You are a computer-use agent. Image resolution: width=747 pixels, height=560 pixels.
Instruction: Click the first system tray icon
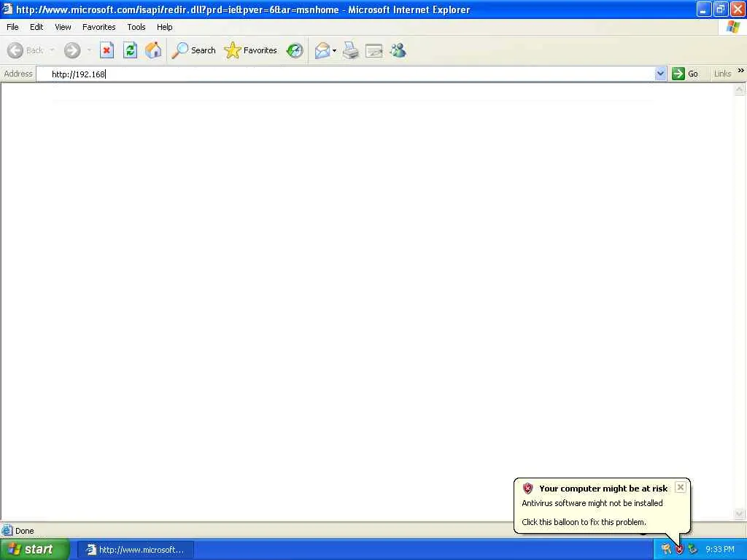coord(666,550)
